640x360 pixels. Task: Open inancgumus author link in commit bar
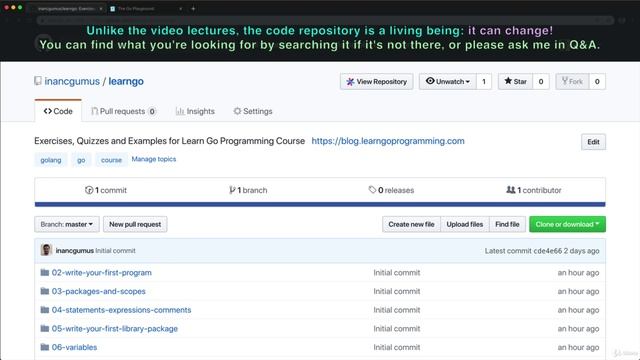(75, 251)
